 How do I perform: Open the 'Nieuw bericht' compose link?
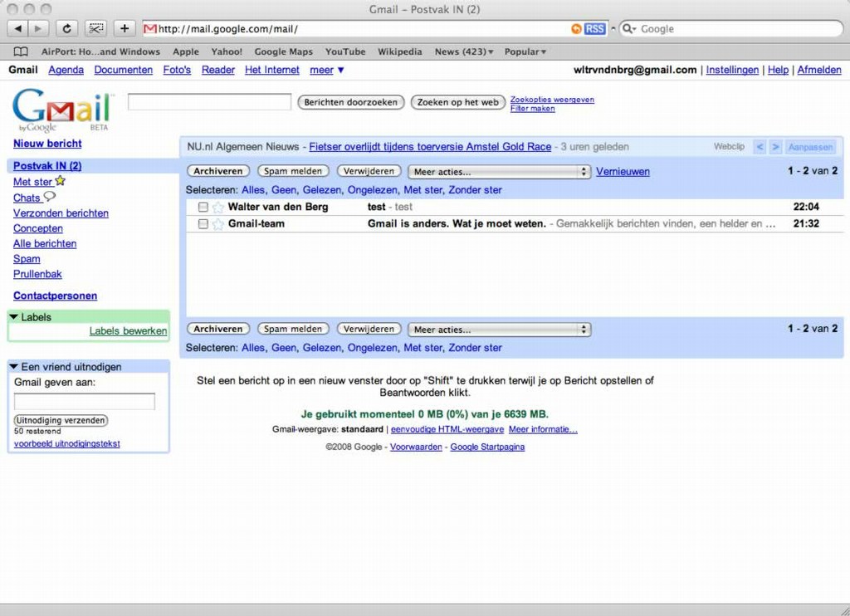coord(47,144)
